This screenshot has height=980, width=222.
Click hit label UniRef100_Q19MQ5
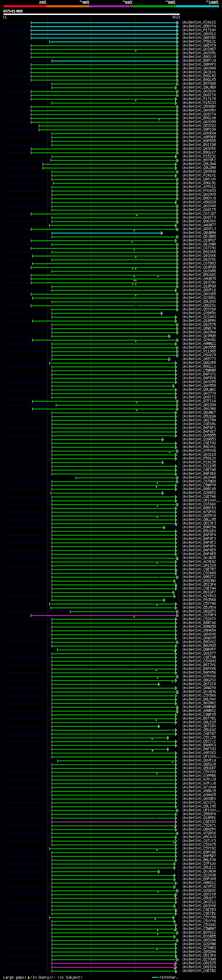click(199, 336)
